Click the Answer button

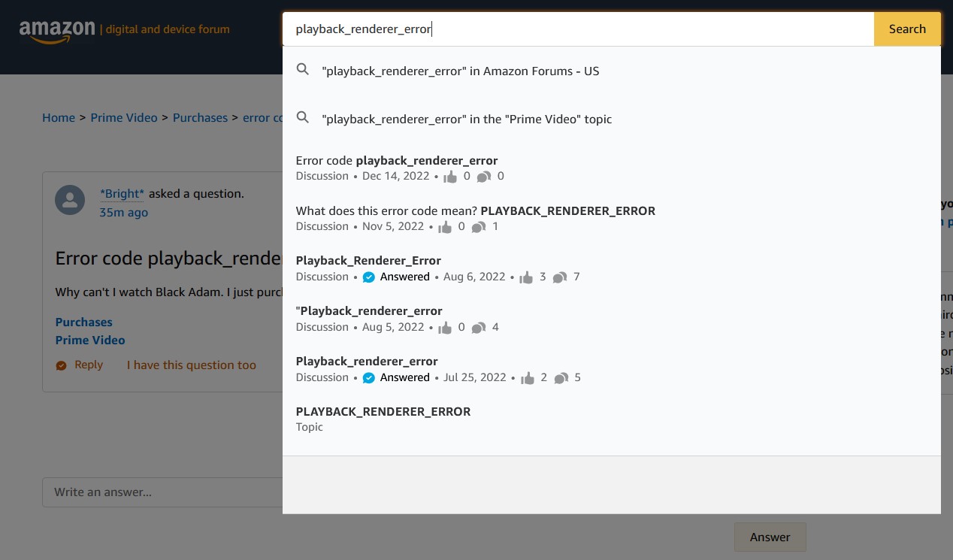click(x=770, y=537)
